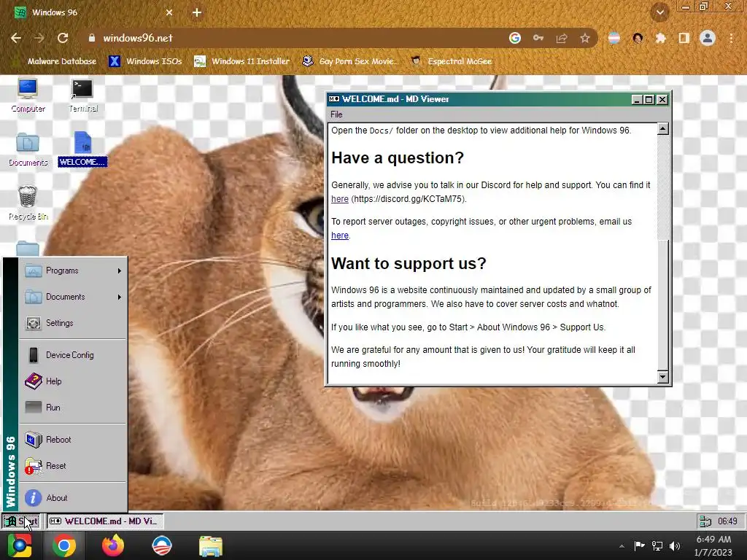The image size is (747, 560).
Task: Open Device Config from Start menu
Action: (73, 355)
